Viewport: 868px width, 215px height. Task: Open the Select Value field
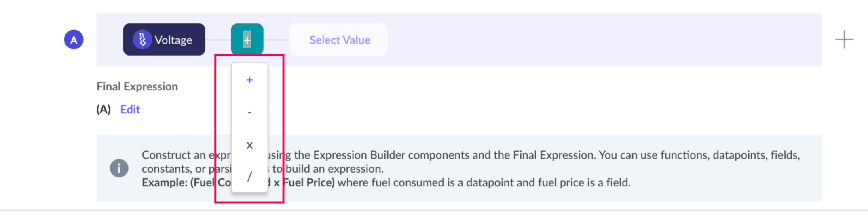point(339,40)
